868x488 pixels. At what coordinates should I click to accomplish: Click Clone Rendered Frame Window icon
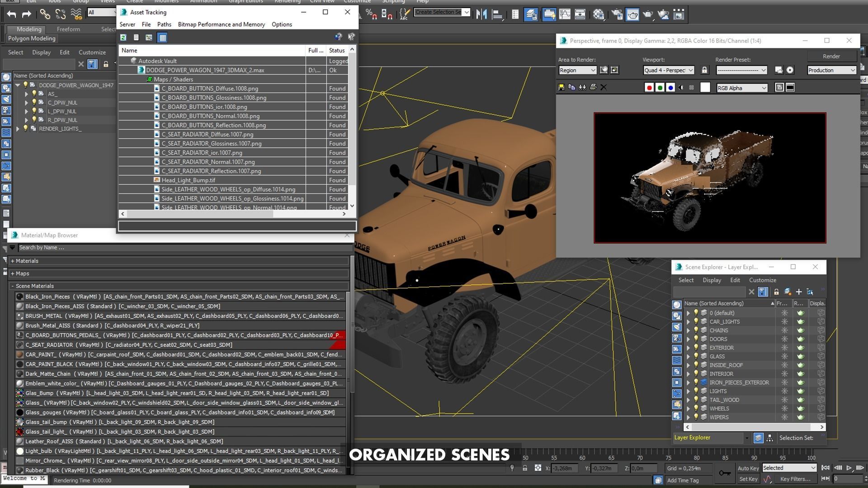pyautogui.click(x=582, y=88)
